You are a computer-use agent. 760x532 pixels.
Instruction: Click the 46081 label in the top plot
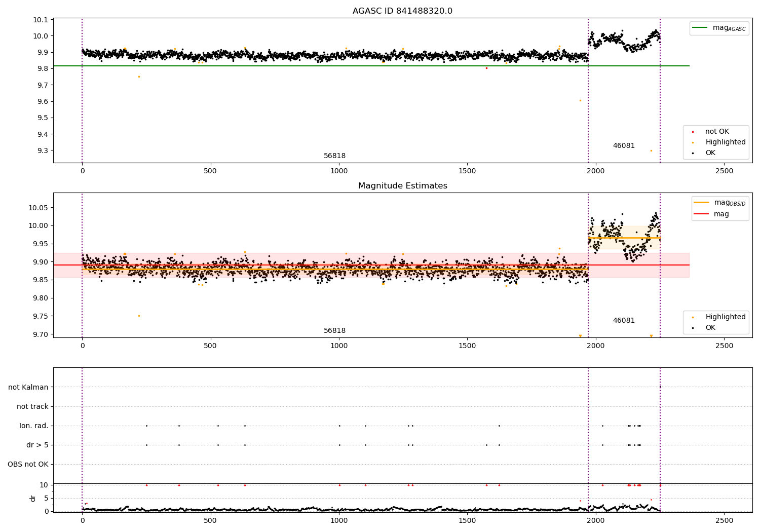pyautogui.click(x=624, y=146)
